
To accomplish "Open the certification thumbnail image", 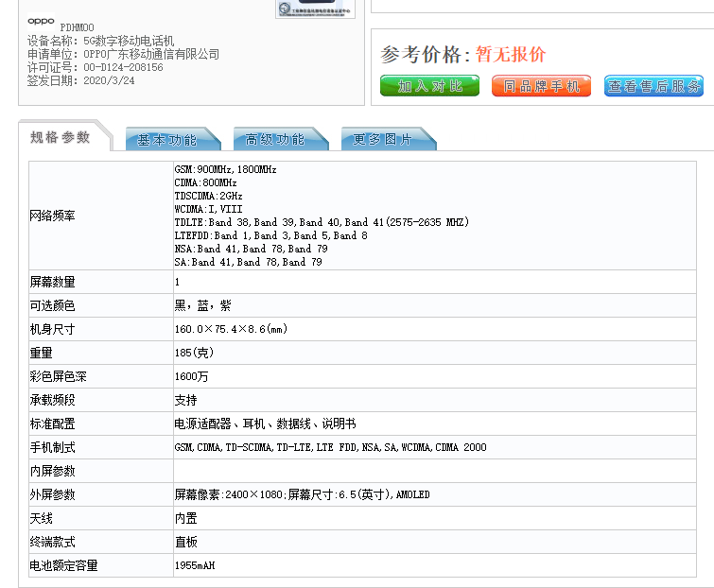I will pos(315,9).
